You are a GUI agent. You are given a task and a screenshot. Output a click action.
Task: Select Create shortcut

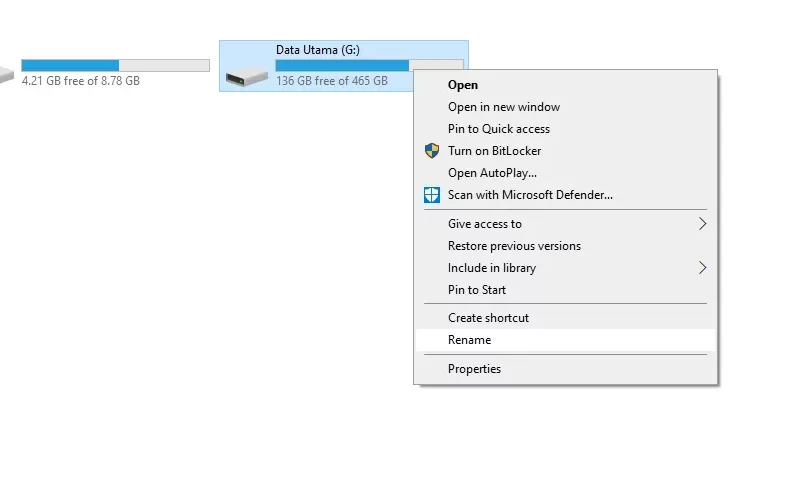[565, 317]
